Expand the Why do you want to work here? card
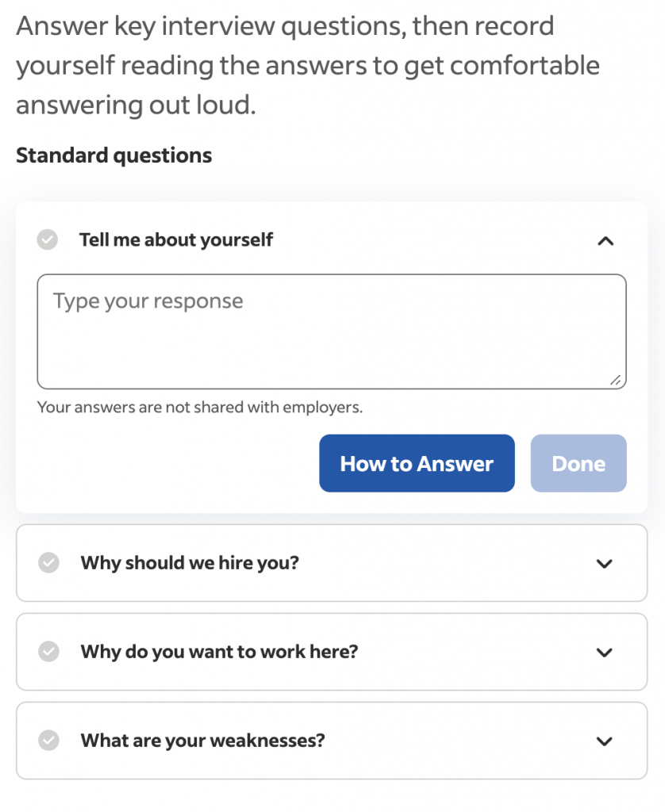This screenshot has width=665, height=812. pyautogui.click(x=604, y=652)
